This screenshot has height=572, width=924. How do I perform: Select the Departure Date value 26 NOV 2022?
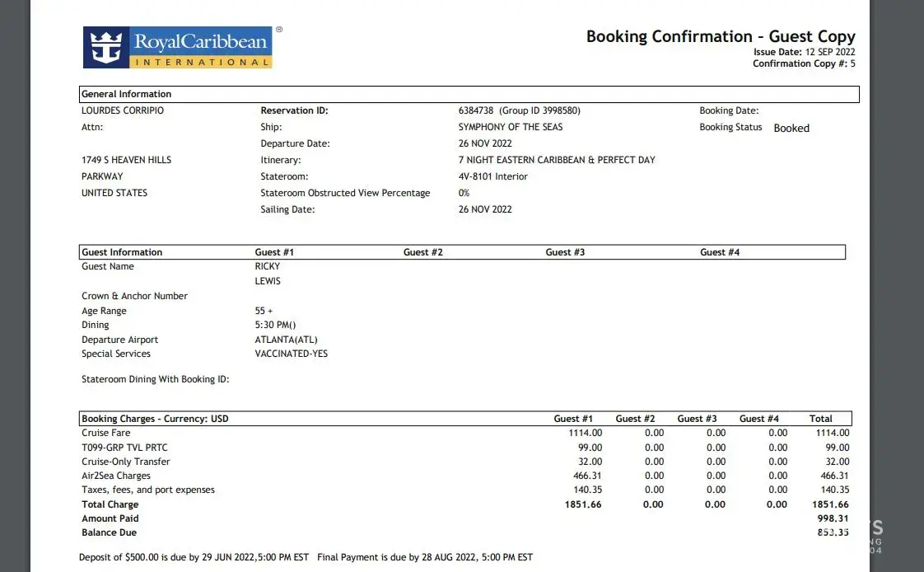pos(485,143)
